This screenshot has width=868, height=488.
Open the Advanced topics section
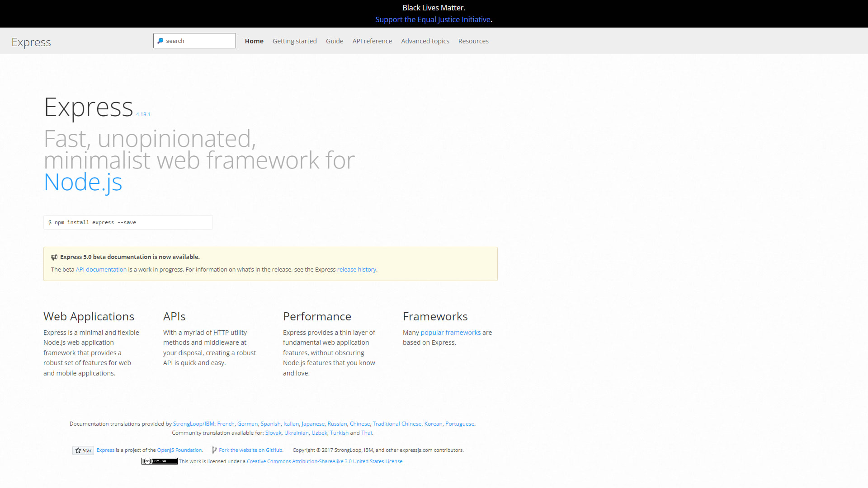click(x=425, y=41)
